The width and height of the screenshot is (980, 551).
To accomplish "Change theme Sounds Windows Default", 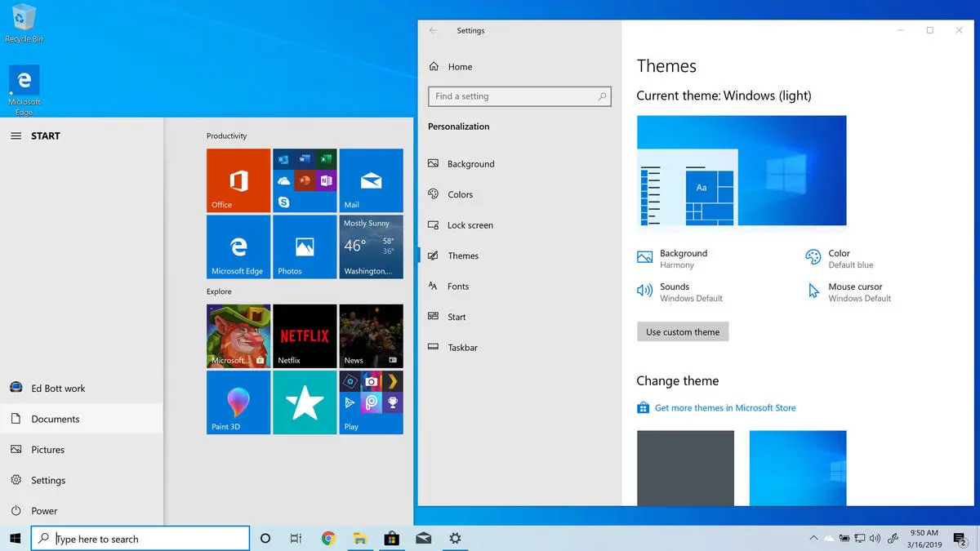I will tap(680, 292).
